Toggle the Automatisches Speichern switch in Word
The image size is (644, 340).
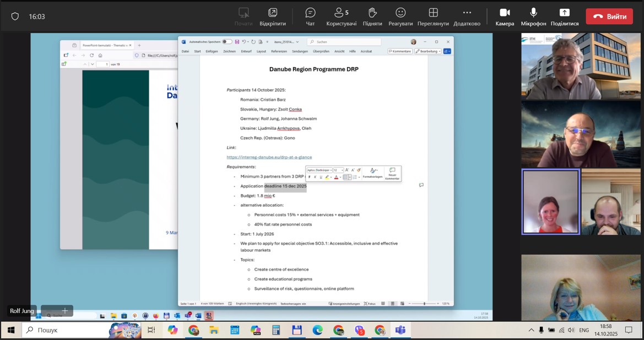coord(226,42)
